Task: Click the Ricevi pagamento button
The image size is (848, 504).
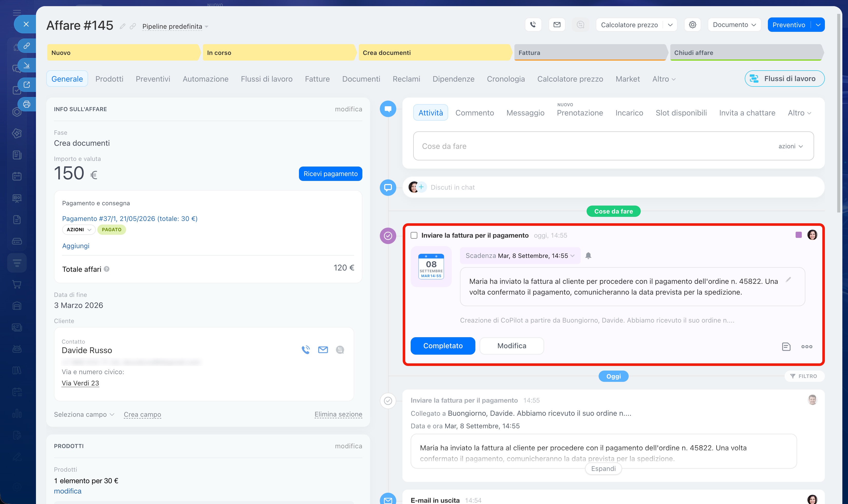Action: (330, 174)
